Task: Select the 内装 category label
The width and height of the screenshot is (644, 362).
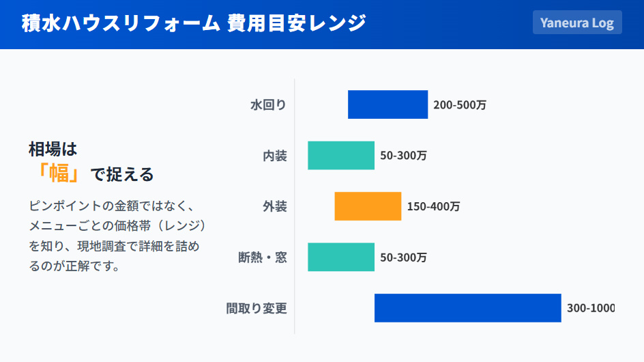Action: coord(275,156)
